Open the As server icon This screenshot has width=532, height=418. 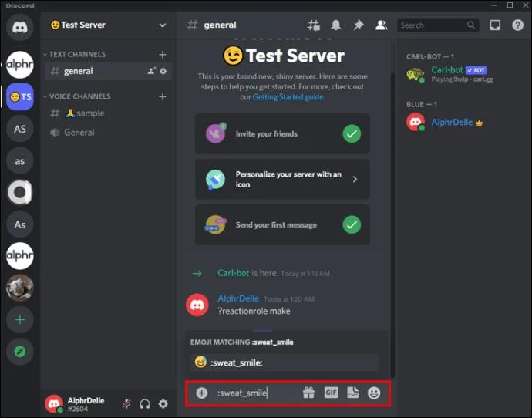[20, 224]
